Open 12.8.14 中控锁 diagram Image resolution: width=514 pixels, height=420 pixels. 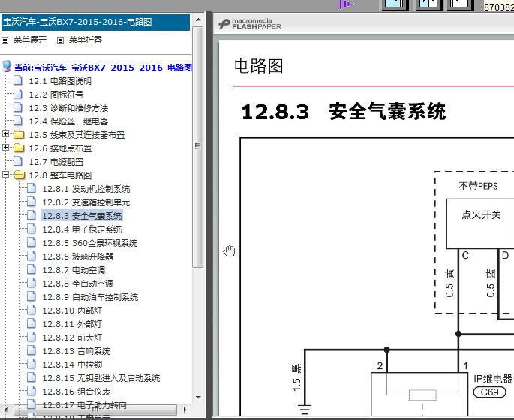72,364
